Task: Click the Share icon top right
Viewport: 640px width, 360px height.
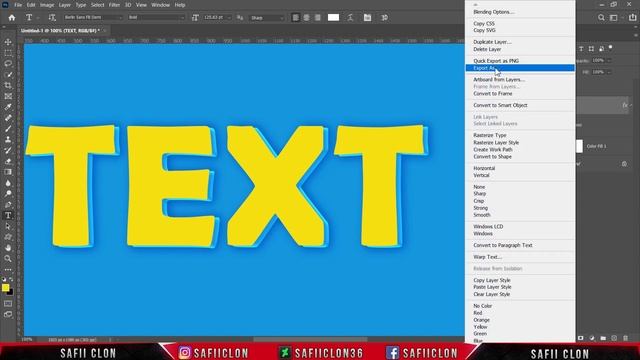Action: [x=633, y=18]
